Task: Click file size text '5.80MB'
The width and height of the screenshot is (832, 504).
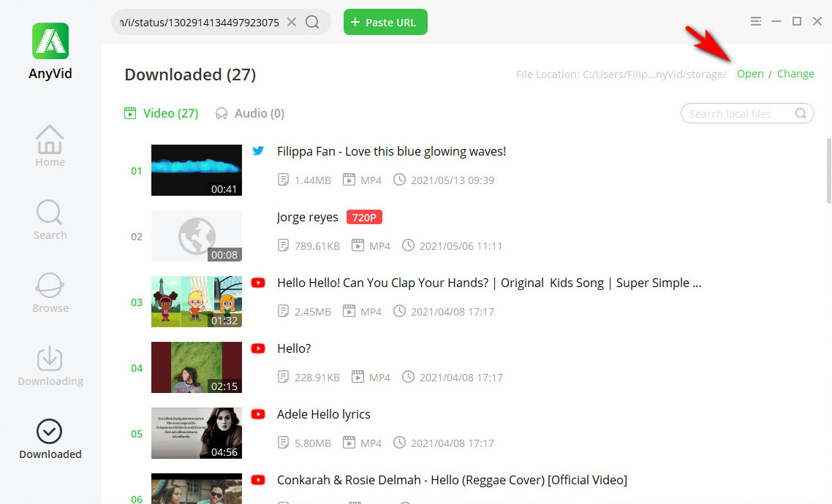Action: click(312, 443)
